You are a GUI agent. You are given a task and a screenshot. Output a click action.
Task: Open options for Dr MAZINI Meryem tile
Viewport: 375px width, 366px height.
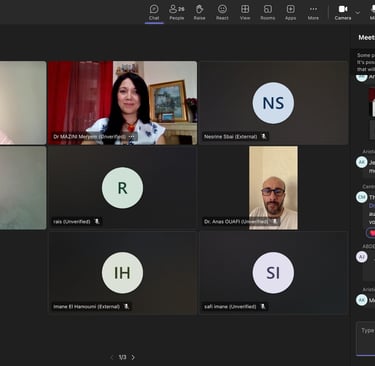coord(131,137)
